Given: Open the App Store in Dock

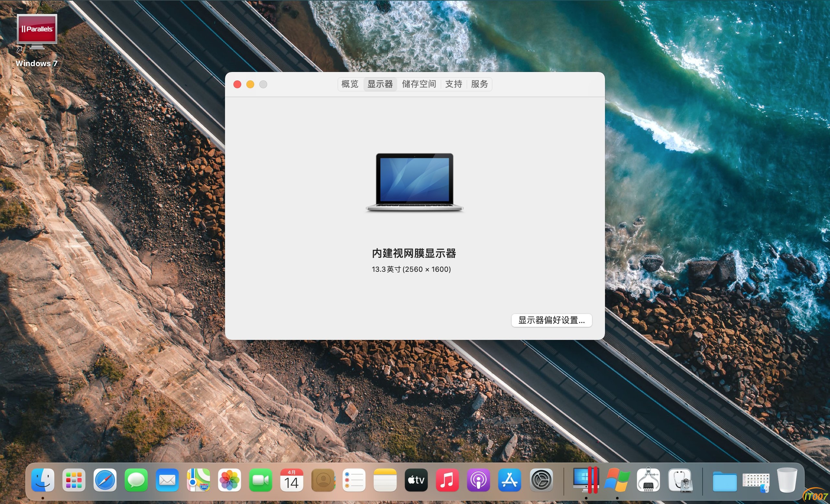Looking at the screenshot, I should point(509,480).
